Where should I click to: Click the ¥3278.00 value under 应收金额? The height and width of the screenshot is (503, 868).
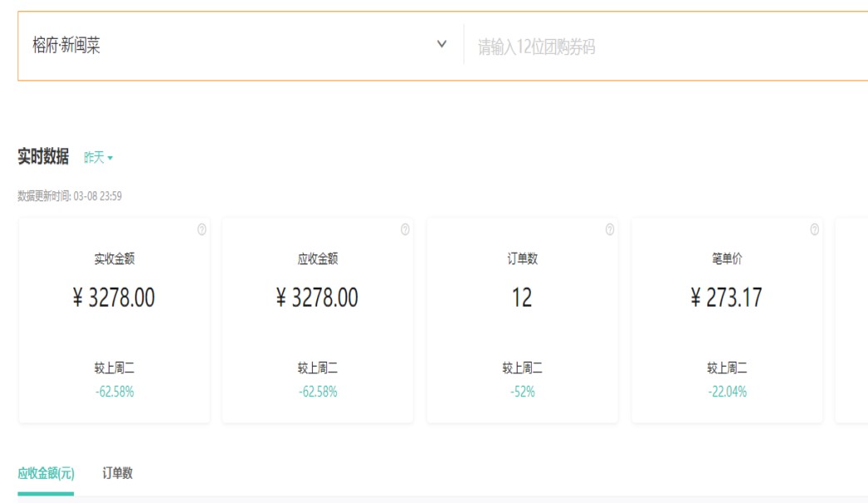point(318,298)
